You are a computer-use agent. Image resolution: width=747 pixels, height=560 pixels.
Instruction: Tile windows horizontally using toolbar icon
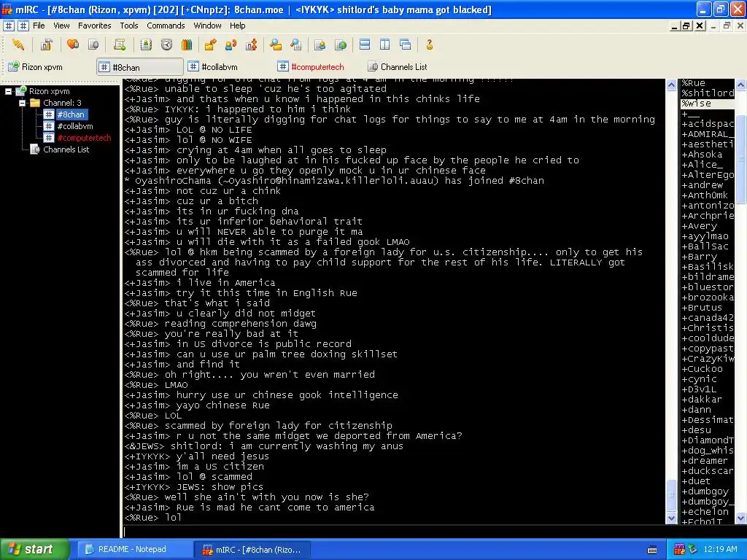365,44
